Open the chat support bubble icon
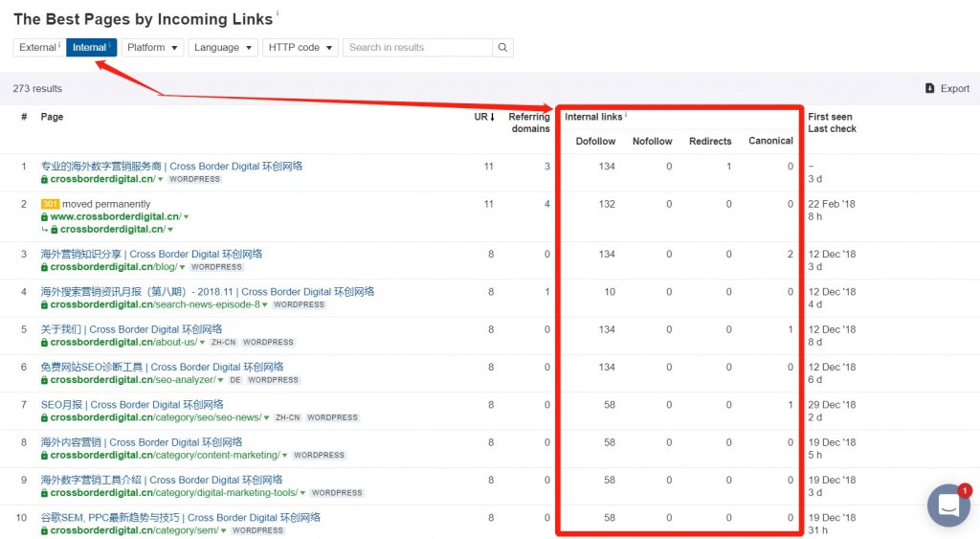 [x=948, y=505]
